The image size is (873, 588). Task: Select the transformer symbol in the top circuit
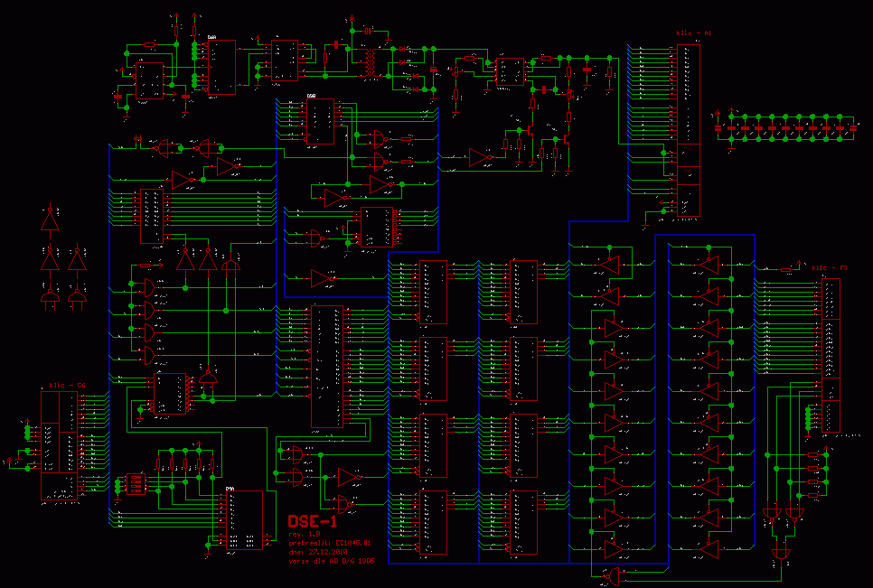click(370, 61)
